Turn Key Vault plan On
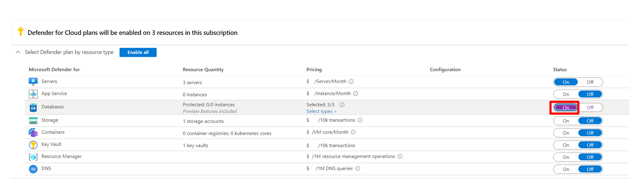The width and height of the screenshot is (644, 189). [x=566, y=145]
